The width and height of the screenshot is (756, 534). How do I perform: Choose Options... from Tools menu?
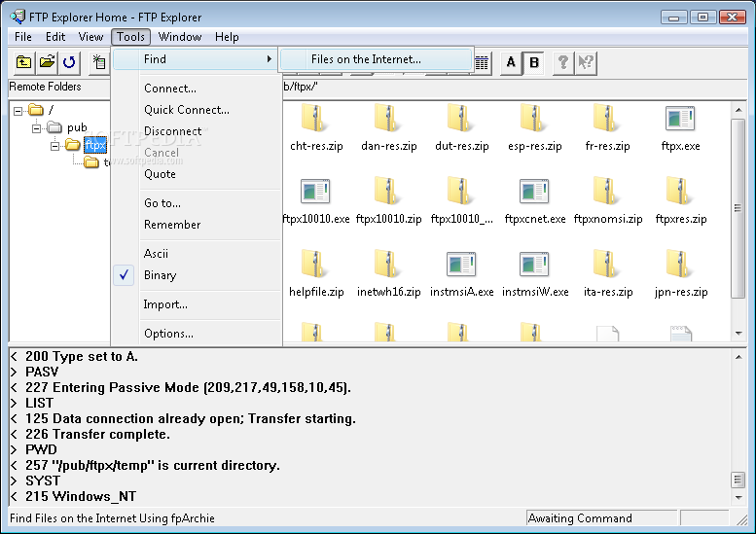[x=197, y=334]
